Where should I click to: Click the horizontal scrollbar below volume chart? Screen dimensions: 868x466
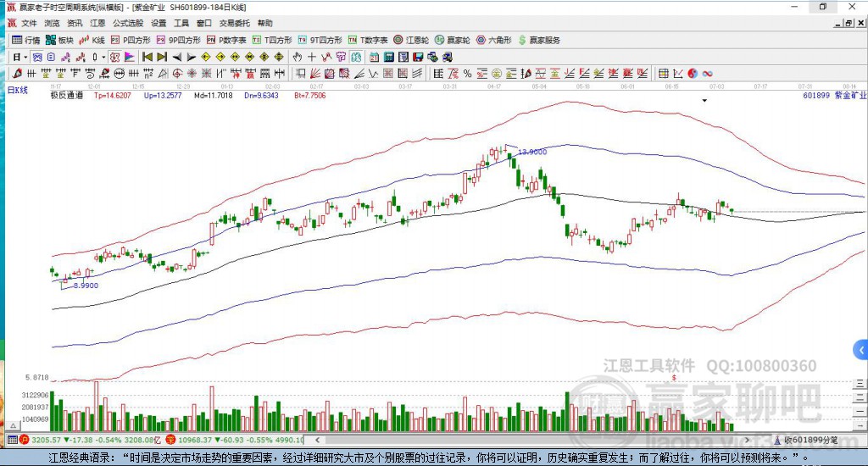533,440
